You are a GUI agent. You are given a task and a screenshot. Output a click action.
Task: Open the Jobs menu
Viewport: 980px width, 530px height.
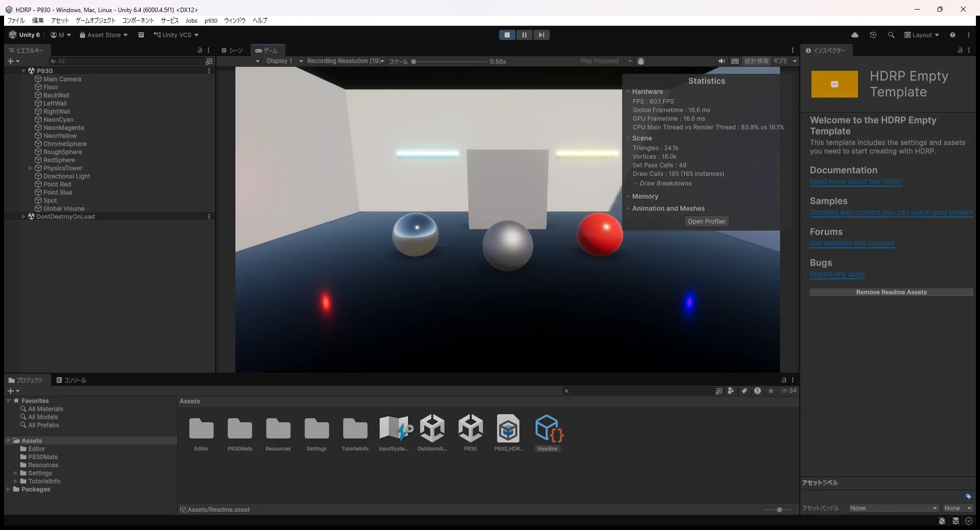coord(191,21)
